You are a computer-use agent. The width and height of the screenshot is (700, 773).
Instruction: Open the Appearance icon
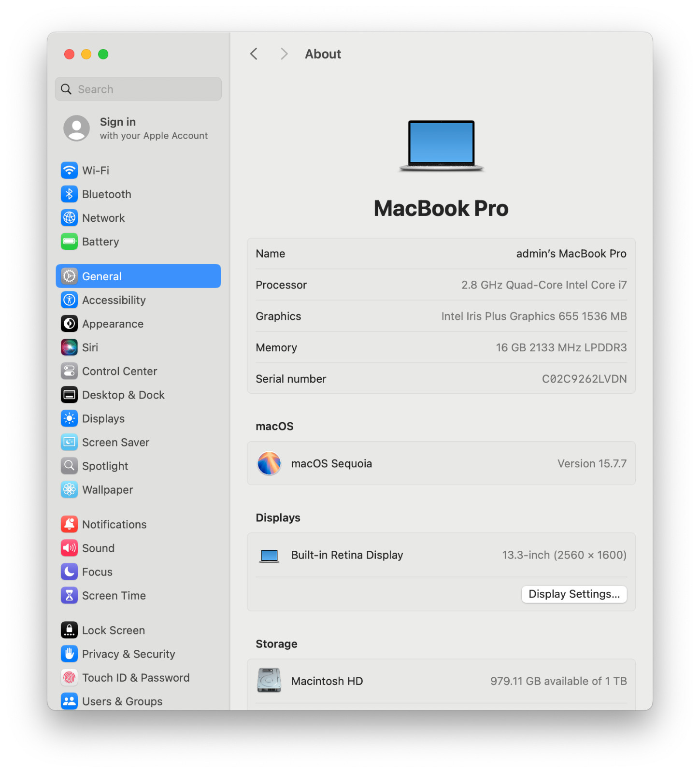coord(69,323)
